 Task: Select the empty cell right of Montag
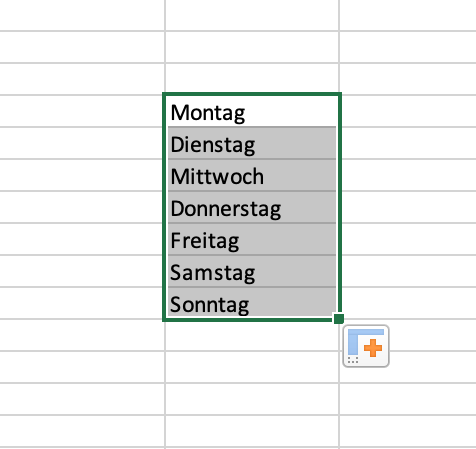pyautogui.click(x=408, y=111)
